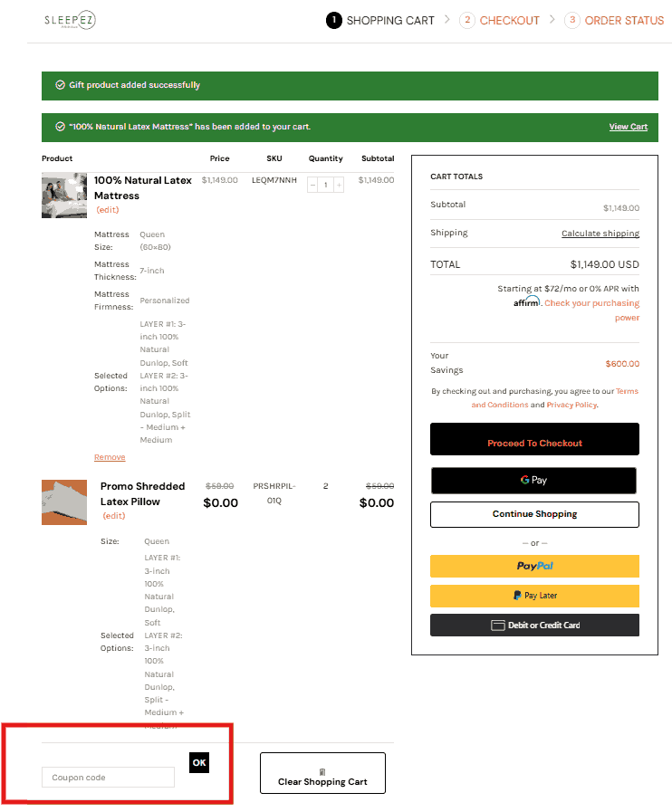Open the View Cart link
Screen dimensions: 672x812
click(x=628, y=127)
